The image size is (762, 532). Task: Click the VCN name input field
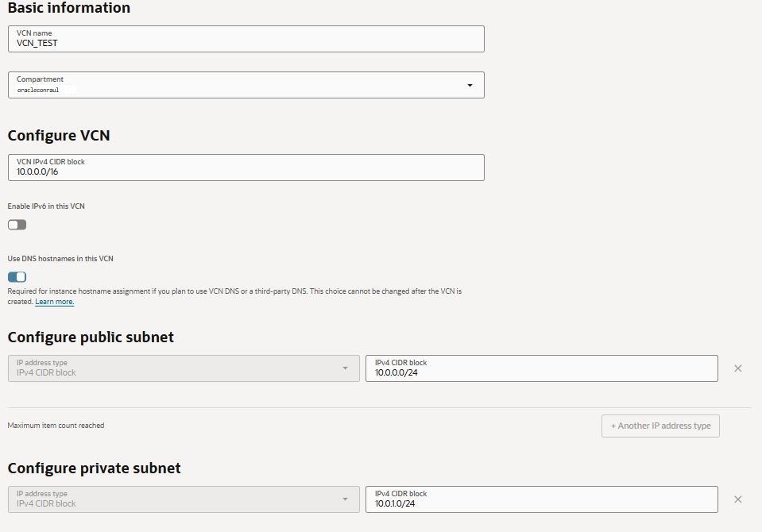click(246, 39)
